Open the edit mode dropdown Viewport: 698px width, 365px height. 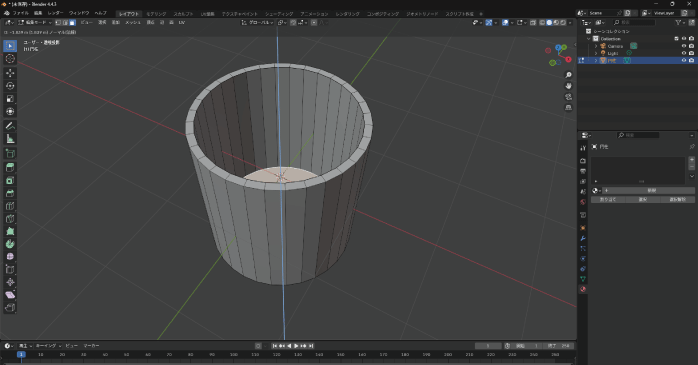(35, 22)
